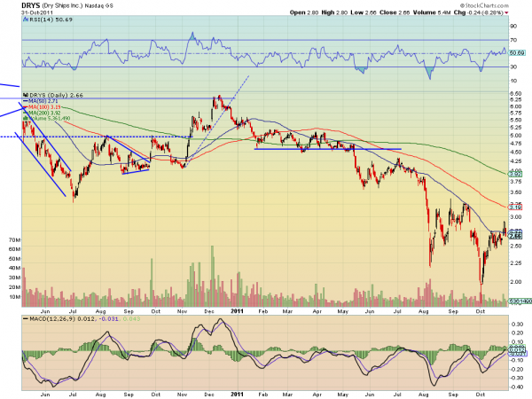This screenshot has height=399, width=532.
Task: Click the 'Close 2.66' value
Action: tap(395, 12)
